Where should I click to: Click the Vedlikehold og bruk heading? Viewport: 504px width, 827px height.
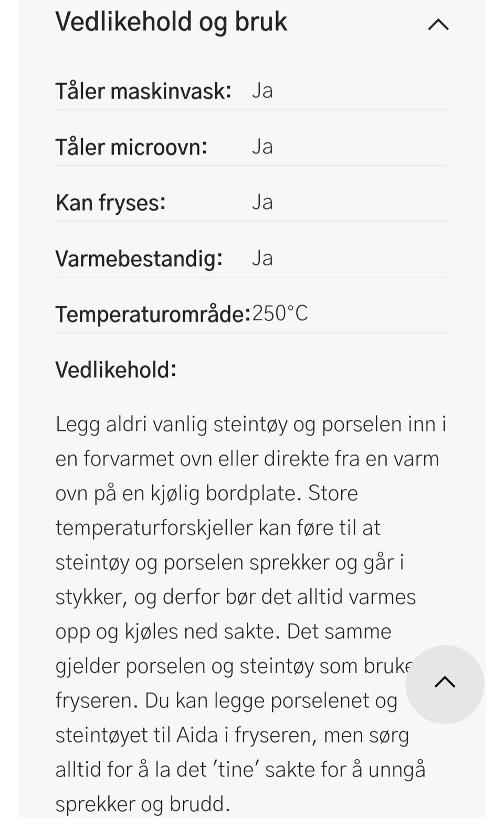pyautogui.click(x=171, y=22)
